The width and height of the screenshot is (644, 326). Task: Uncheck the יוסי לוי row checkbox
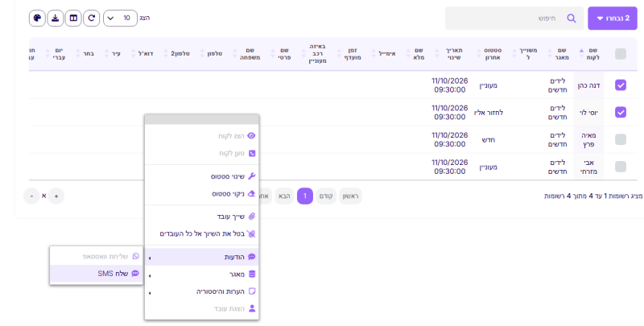click(621, 112)
